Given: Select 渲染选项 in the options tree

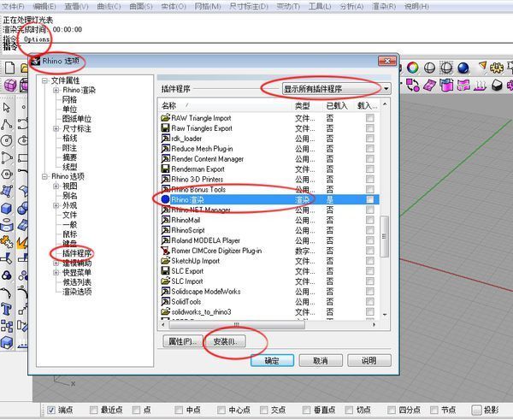Looking at the screenshot, I should point(77,292).
